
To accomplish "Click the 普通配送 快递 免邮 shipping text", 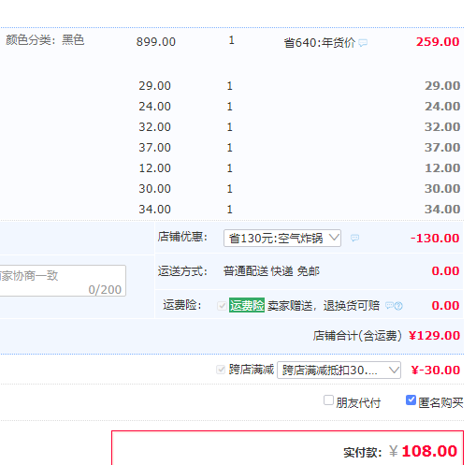I will (271, 271).
